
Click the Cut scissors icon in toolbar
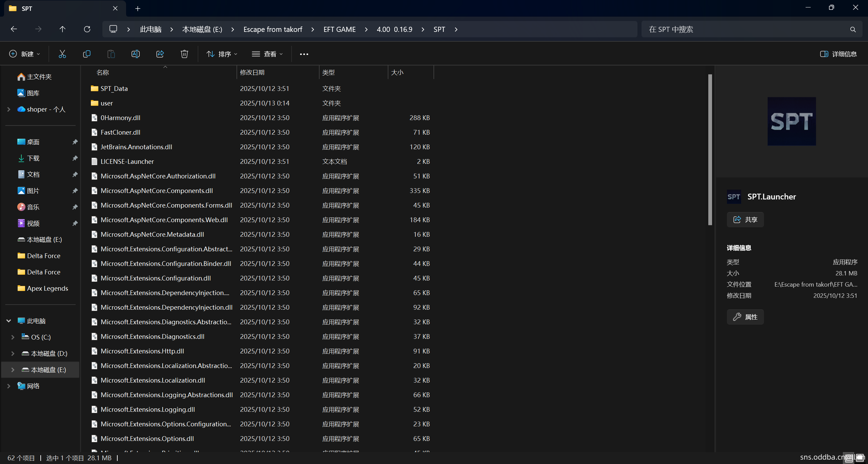[x=62, y=54]
